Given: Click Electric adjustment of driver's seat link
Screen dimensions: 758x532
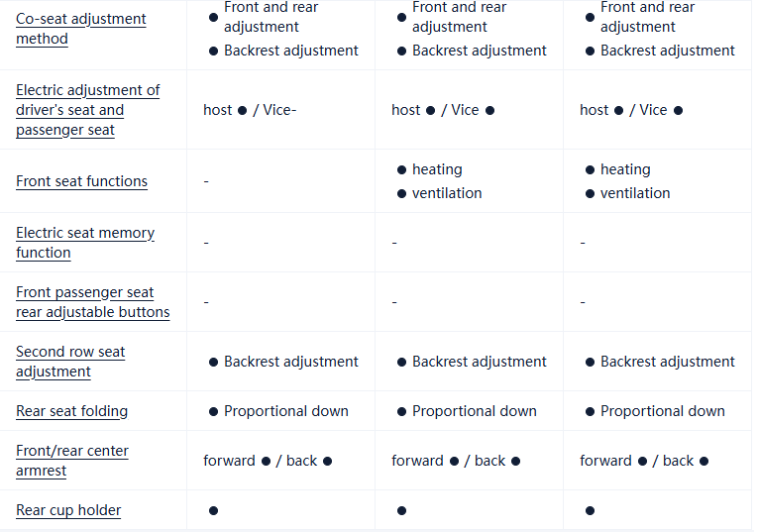Looking at the screenshot, I should click(x=87, y=110).
